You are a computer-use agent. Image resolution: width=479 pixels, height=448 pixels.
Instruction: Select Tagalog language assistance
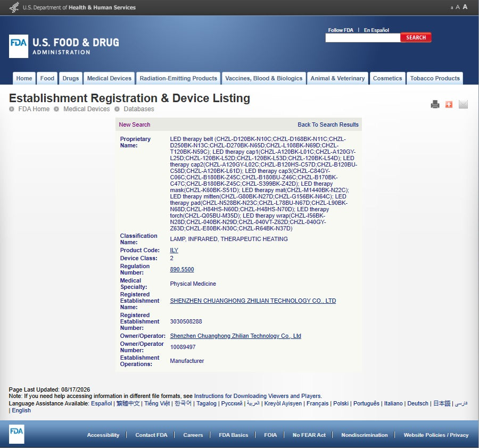206,403
